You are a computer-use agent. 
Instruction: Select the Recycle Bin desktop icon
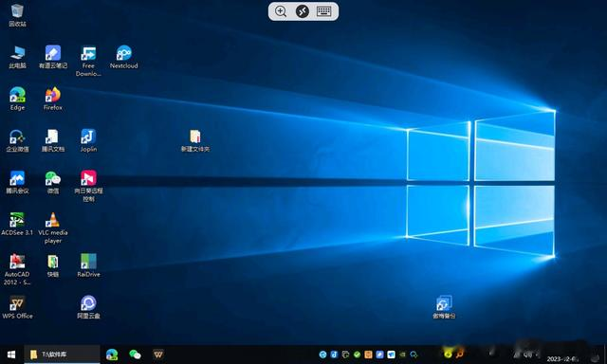tap(17, 15)
